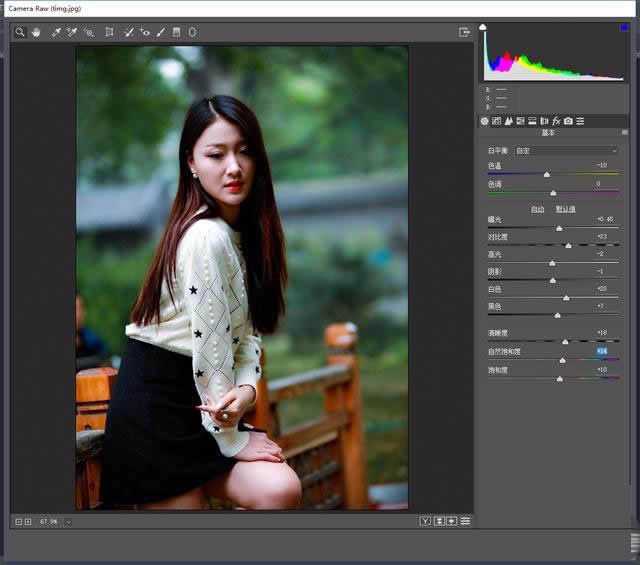This screenshot has height=565, width=640.
Task: Open the Camera Calibration panel tab
Action: point(568,121)
